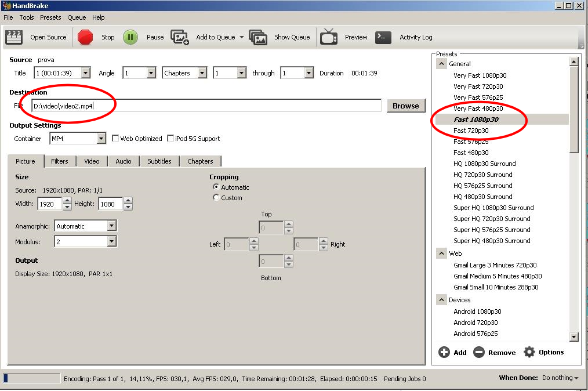
Task: Click the plus icon to Add preset
Action: pyautogui.click(x=444, y=352)
